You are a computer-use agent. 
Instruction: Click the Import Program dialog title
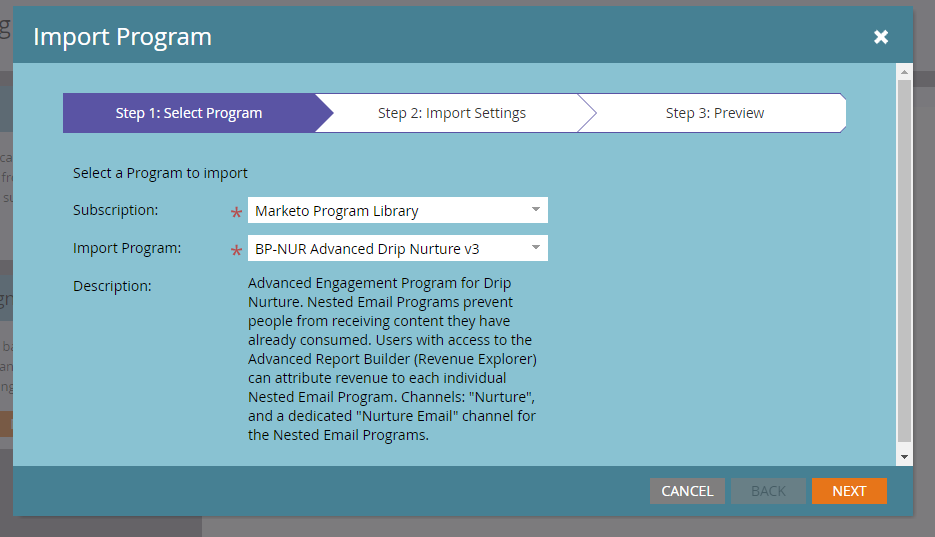click(x=122, y=37)
